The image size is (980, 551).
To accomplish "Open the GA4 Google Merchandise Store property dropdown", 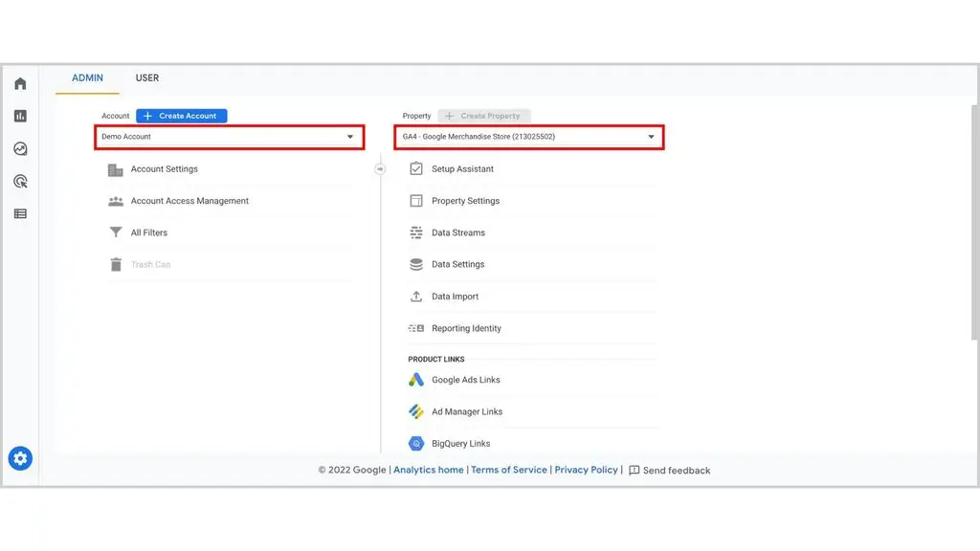I will coord(528,137).
